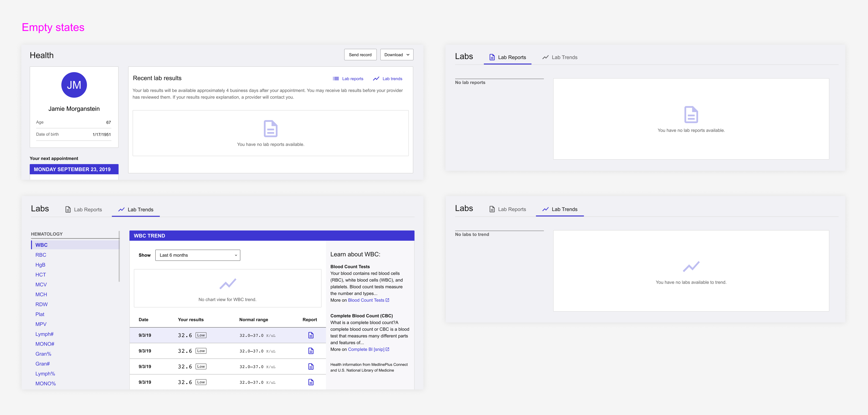Click the 'Learn about WBC:' heading
The height and width of the screenshot is (415, 868).
355,254
